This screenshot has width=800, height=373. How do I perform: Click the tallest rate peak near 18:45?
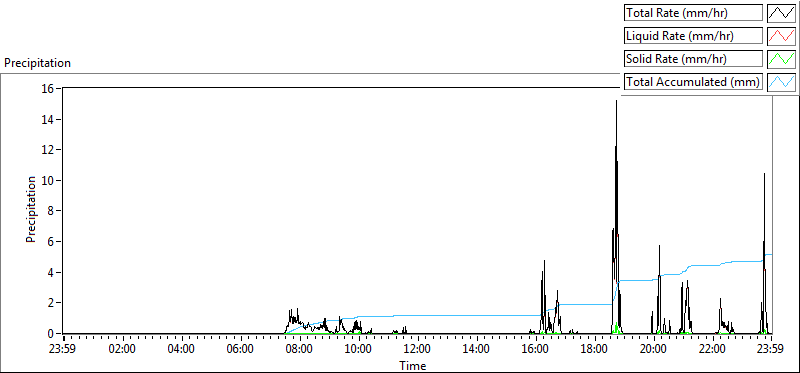coord(616,102)
